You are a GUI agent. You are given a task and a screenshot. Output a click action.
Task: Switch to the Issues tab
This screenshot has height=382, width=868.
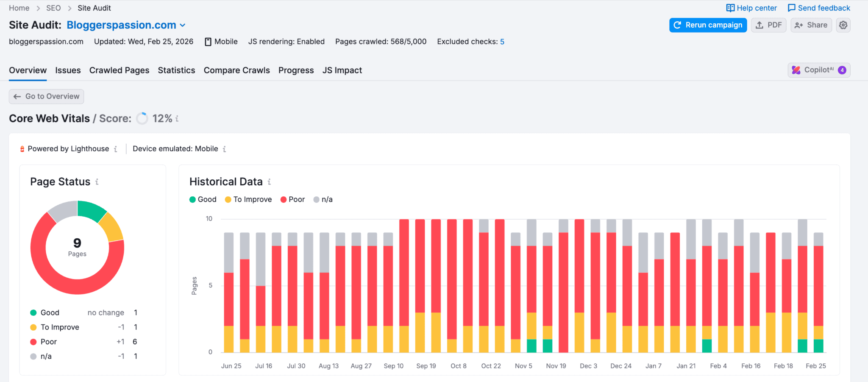point(68,70)
